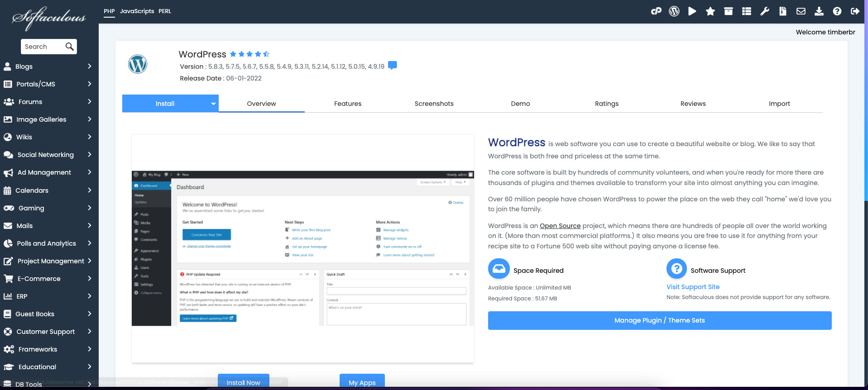Click the Gaming controller icon in sidebar
The width and height of the screenshot is (868, 390).
[9, 208]
